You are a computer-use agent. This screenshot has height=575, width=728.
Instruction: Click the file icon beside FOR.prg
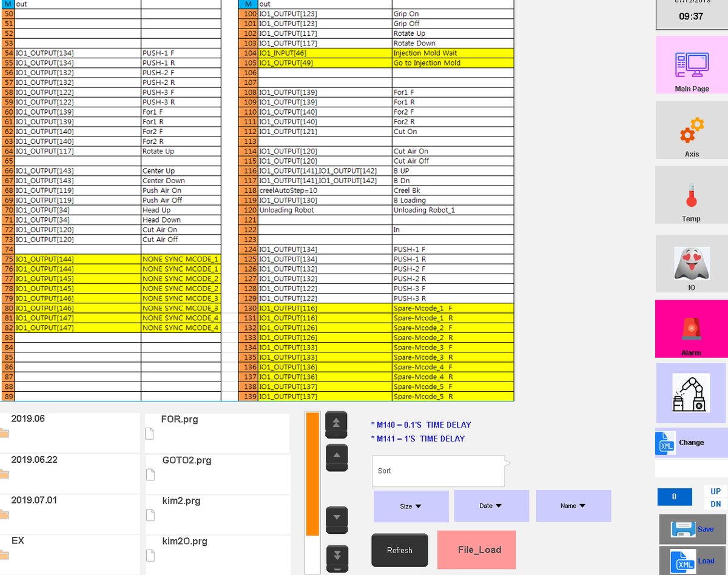pos(150,432)
